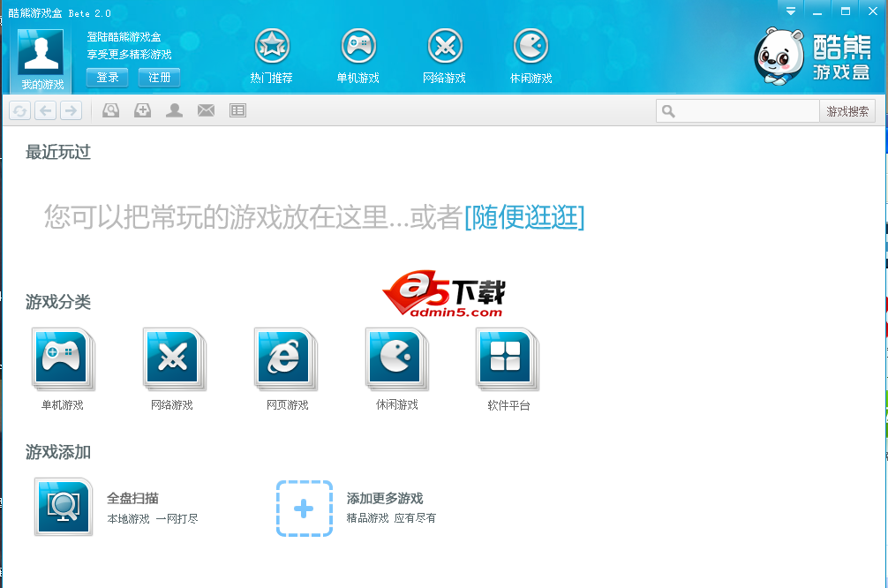Click the 全盘扫描 title text
The image size is (888, 588).
point(132,499)
